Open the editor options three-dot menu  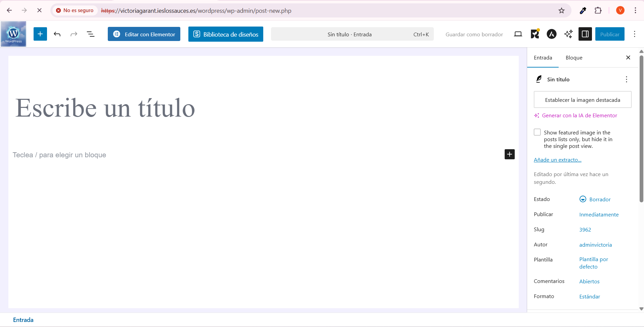pos(634,34)
